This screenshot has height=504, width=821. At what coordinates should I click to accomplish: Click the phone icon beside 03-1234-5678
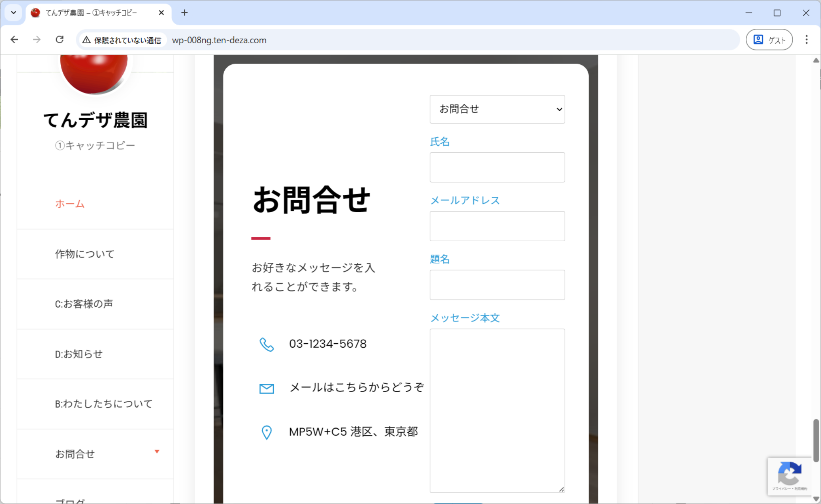tap(266, 344)
